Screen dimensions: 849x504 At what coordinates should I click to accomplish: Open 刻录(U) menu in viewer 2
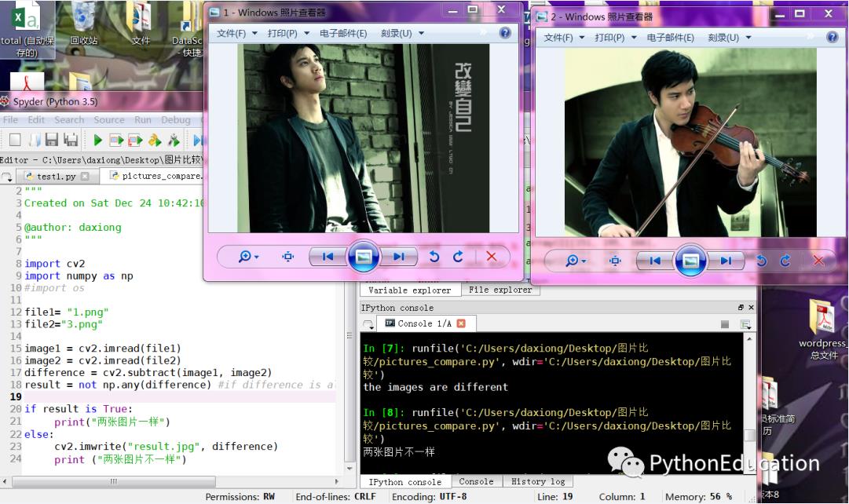729,38
